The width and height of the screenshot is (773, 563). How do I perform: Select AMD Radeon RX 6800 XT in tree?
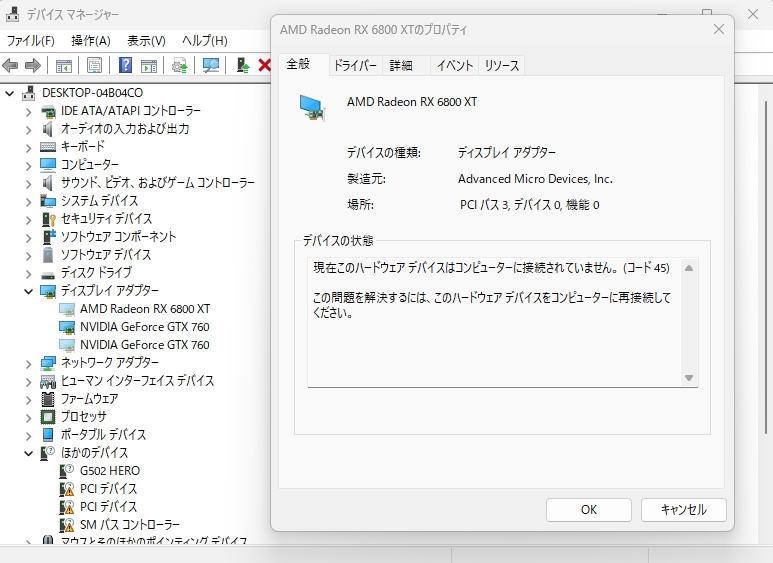point(145,309)
